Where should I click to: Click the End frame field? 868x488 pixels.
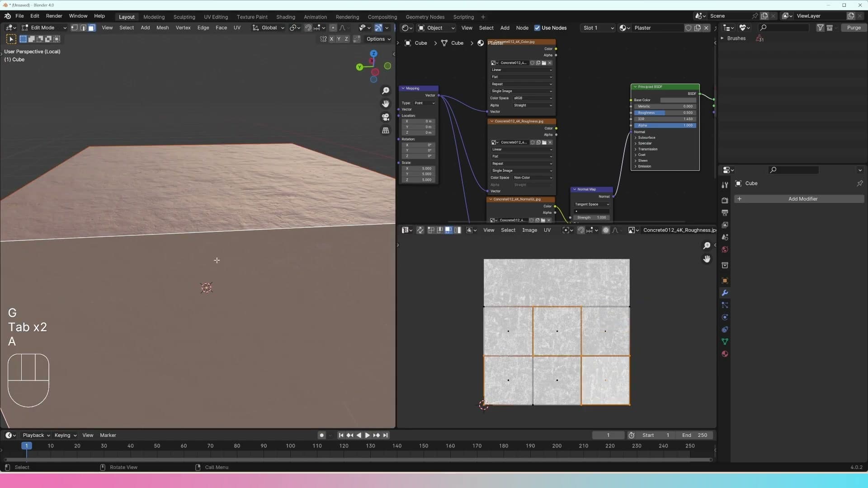pos(695,436)
